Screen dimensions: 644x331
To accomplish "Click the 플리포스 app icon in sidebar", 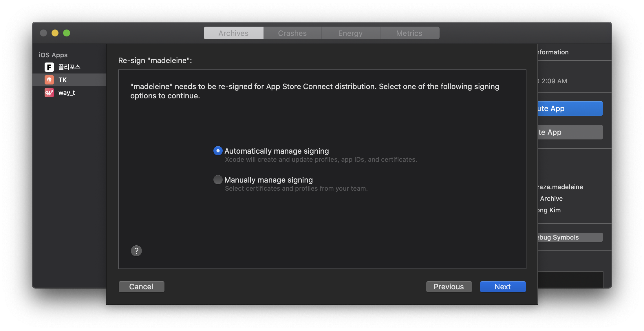I will pyautogui.click(x=49, y=67).
